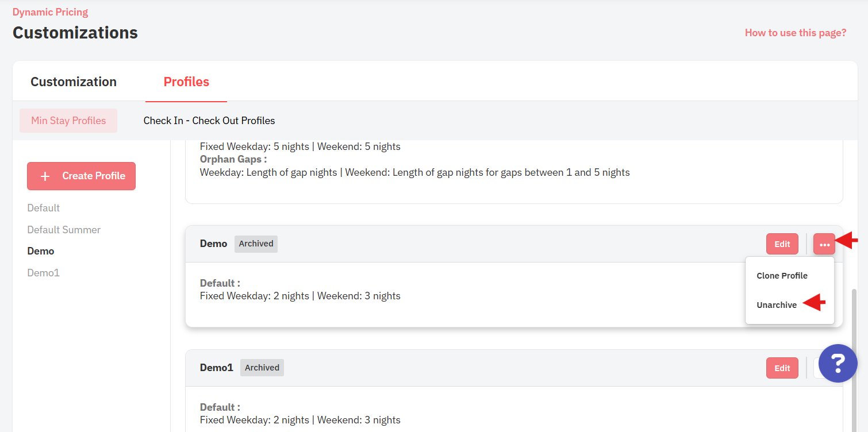Image resolution: width=868 pixels, height=432 pixels.
Task: Select Demo1 in the profile list
Action: (x=44, y=273)
